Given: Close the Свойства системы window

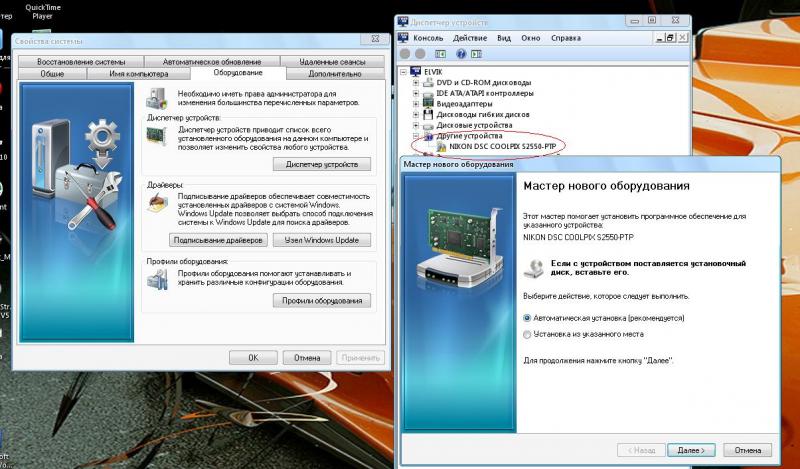Looking at the screenshot, I should click(x=375, y=38).
